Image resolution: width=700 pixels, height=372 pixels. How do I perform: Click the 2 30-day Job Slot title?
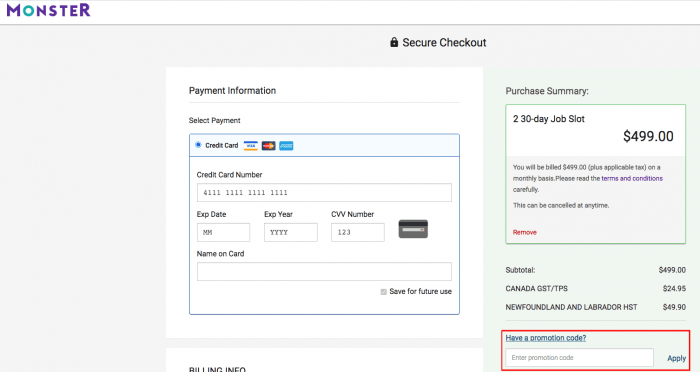click(x=549, y=119)
